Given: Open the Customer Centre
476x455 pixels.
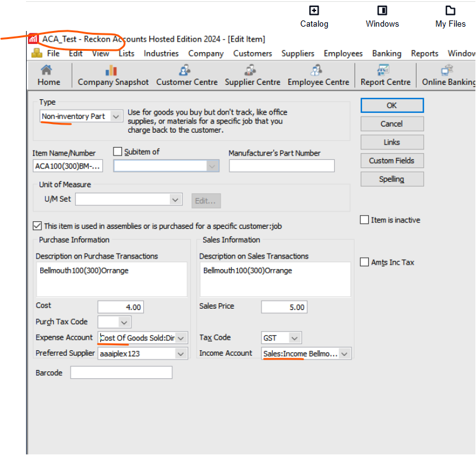Looking at the screenshot, I should (x=187, y=76).
